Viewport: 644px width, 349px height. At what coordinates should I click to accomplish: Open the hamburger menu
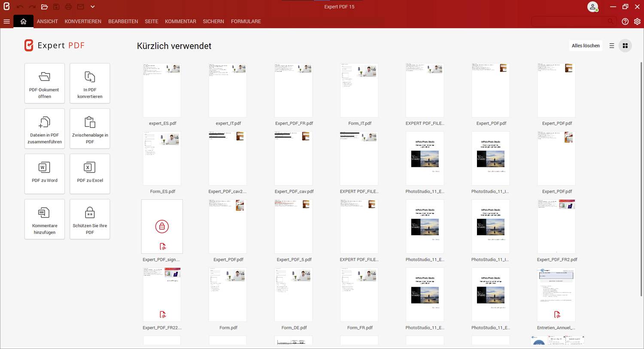tap(6, 21)
